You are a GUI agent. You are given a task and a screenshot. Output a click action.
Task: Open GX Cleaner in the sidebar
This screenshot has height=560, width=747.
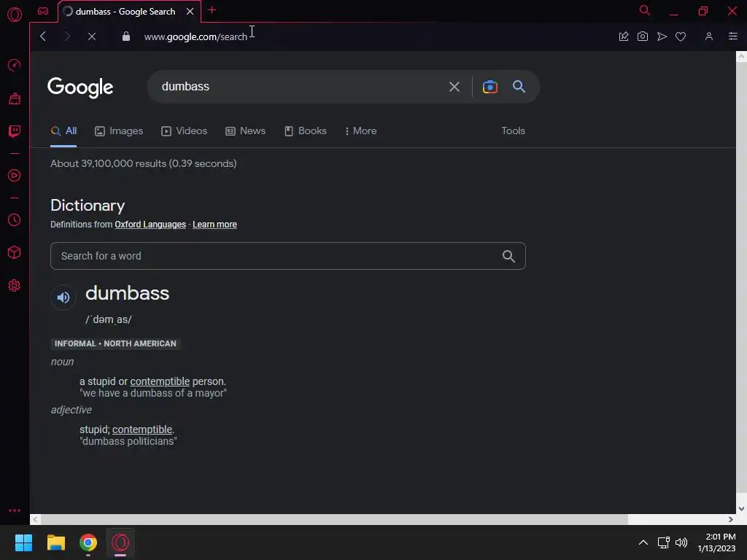pyautogui.click(x=15, y=98)
